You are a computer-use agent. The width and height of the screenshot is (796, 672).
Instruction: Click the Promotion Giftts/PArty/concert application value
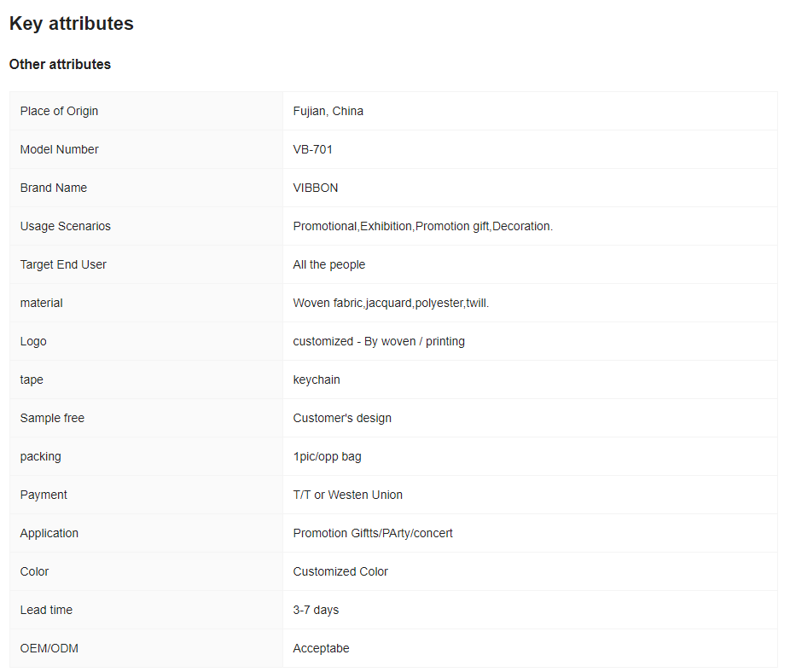click(x=373, y=533)
